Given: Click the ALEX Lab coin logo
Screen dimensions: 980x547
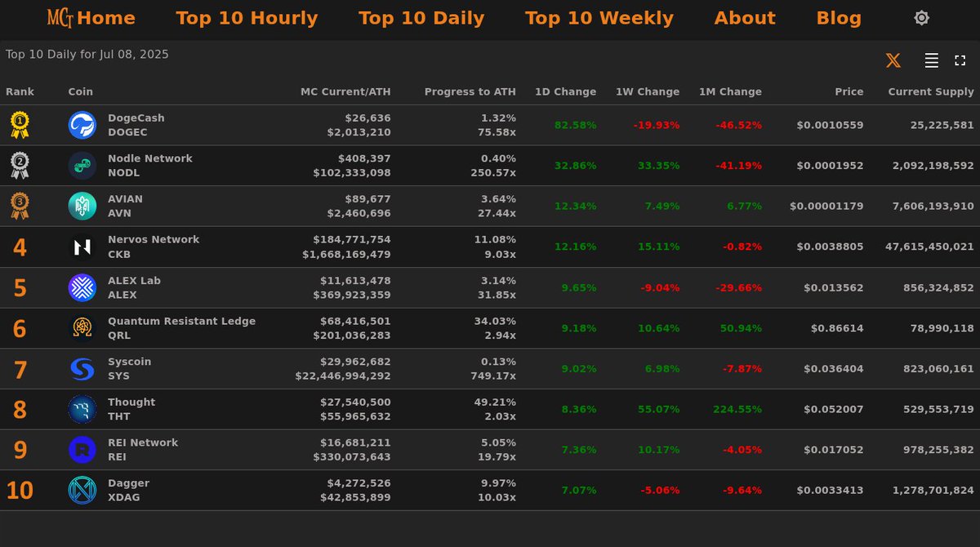Looking at the screenshot, I should (x=82, y=287).
